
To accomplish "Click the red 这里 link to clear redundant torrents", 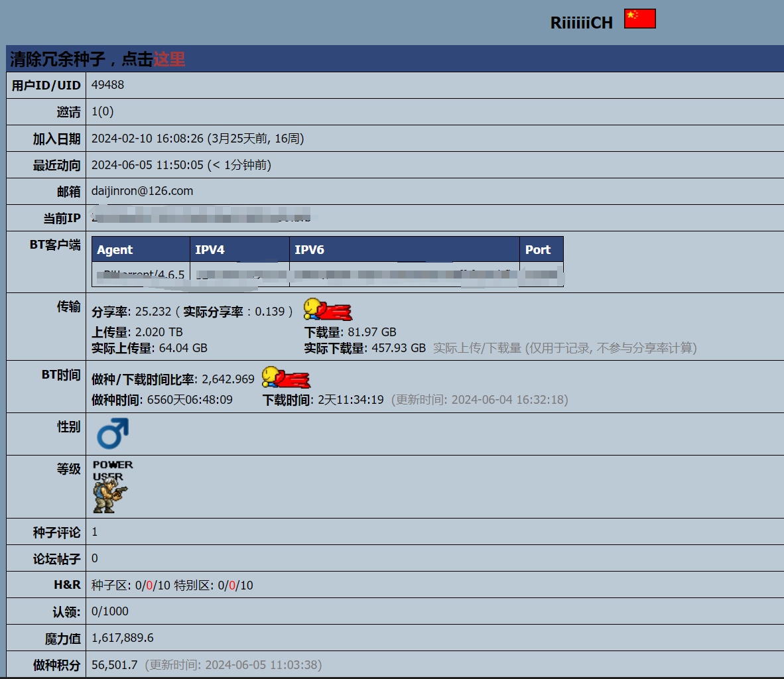I will 169,59.
